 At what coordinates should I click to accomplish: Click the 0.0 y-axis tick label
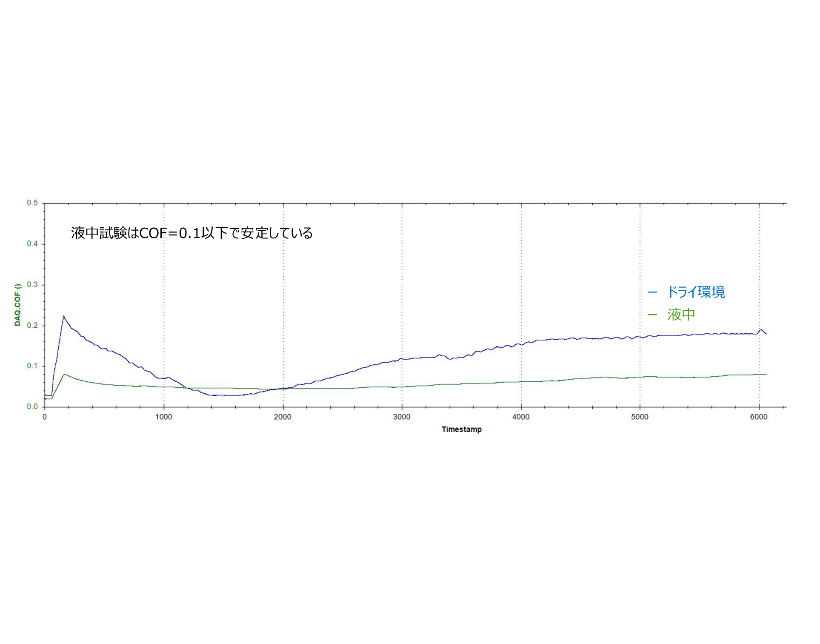coord(32,407)
